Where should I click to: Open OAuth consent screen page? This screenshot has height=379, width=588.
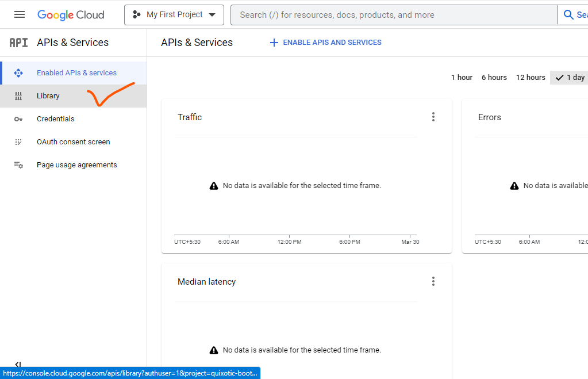pos(74,142)
